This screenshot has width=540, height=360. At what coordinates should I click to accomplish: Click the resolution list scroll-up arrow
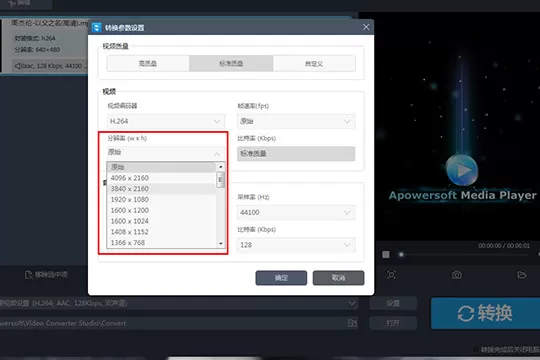coord(221,167)
